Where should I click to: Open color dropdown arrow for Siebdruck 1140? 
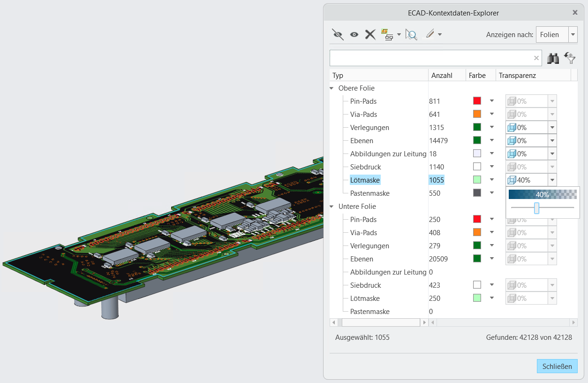pos(492,167)
